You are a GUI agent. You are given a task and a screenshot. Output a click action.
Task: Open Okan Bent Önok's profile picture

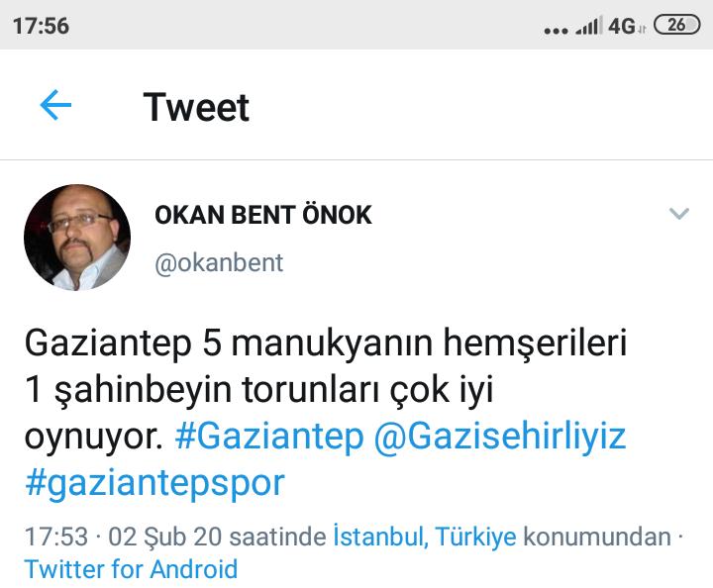coord(77,238)
